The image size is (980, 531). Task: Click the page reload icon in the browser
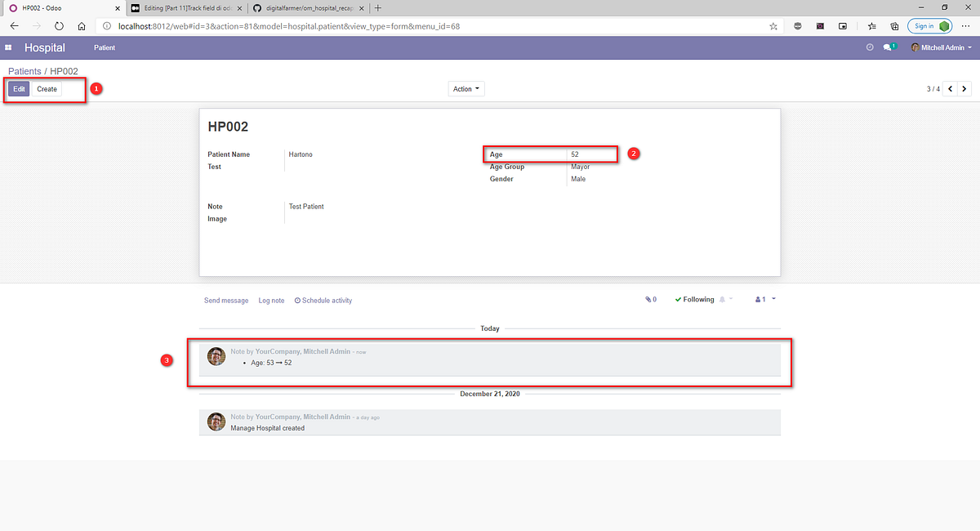tap(58, 26)
